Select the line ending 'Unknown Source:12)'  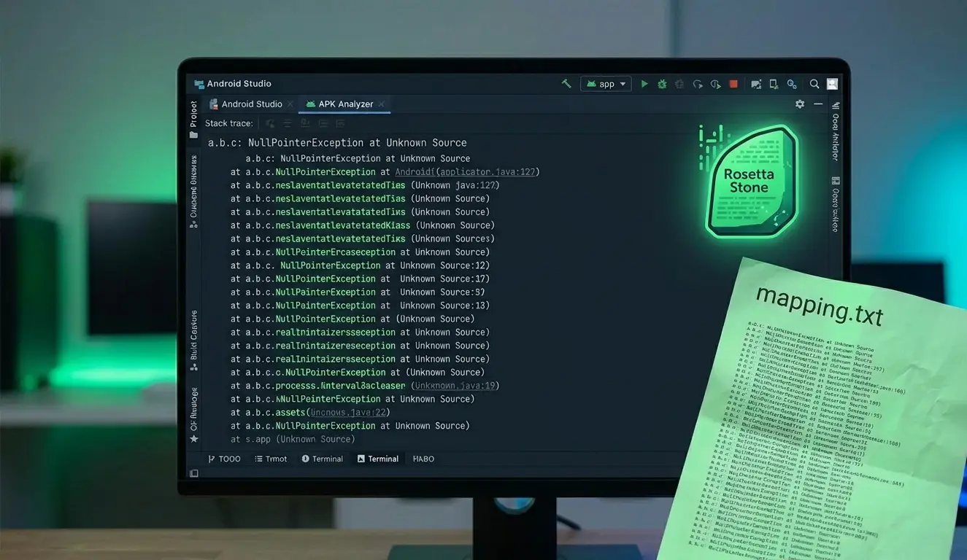click(x=360, y=265)
